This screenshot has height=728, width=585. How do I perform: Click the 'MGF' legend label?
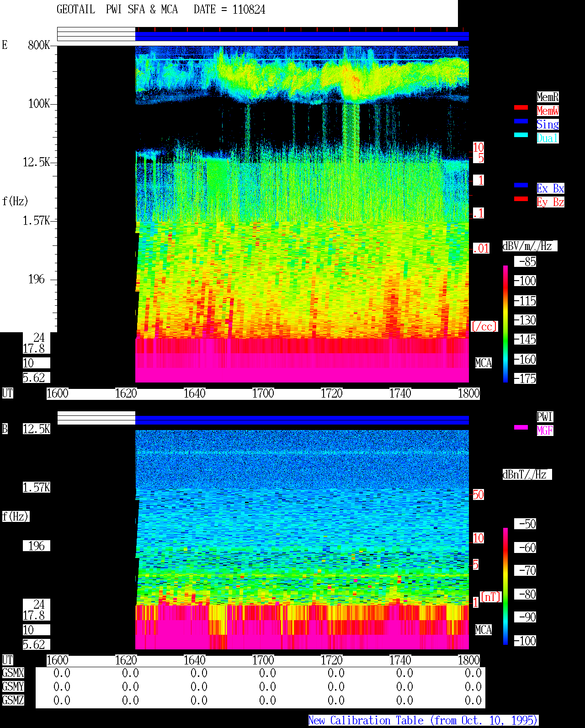pos(545,430)
